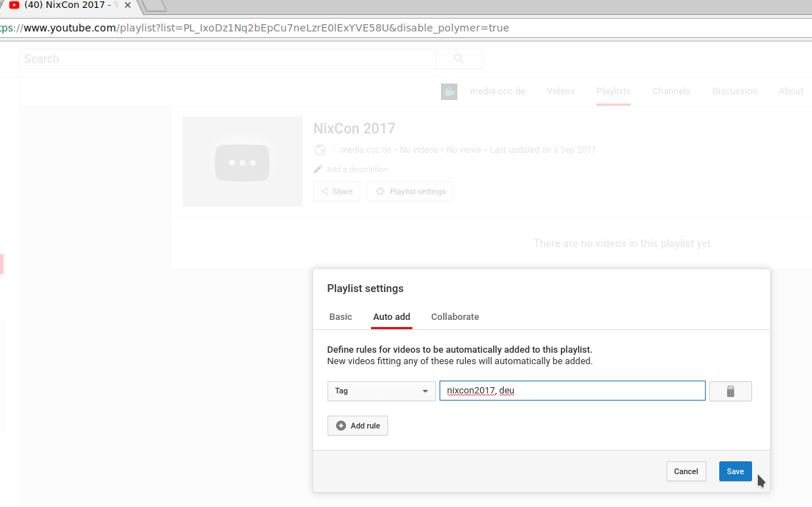Click media.ccc.de link under playlist title

365,150
